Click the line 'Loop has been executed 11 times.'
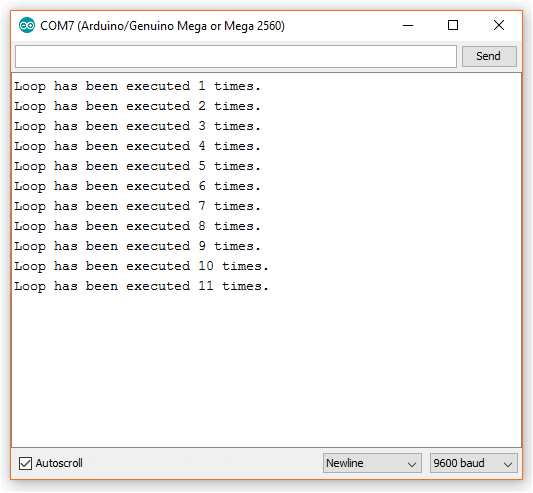The width and height of the screenshot is (533, 493). coord(141,286)
